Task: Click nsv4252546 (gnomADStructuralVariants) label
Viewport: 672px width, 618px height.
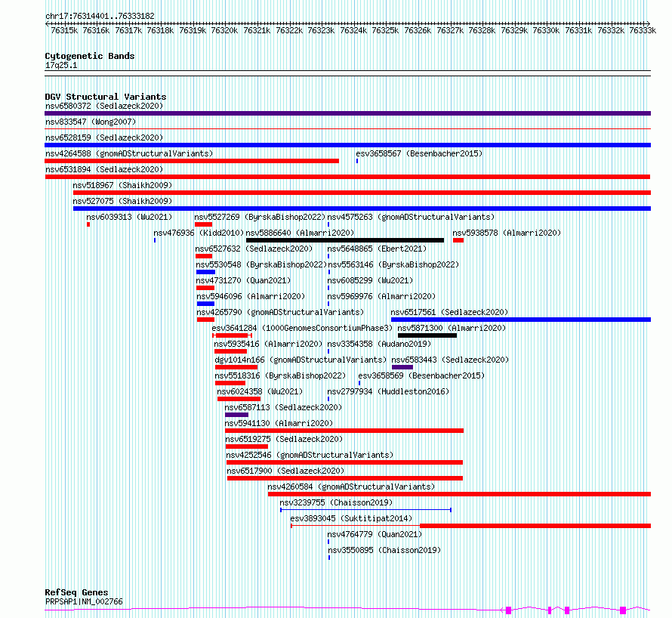Action: pyautogui.click(x=310, y=455)
